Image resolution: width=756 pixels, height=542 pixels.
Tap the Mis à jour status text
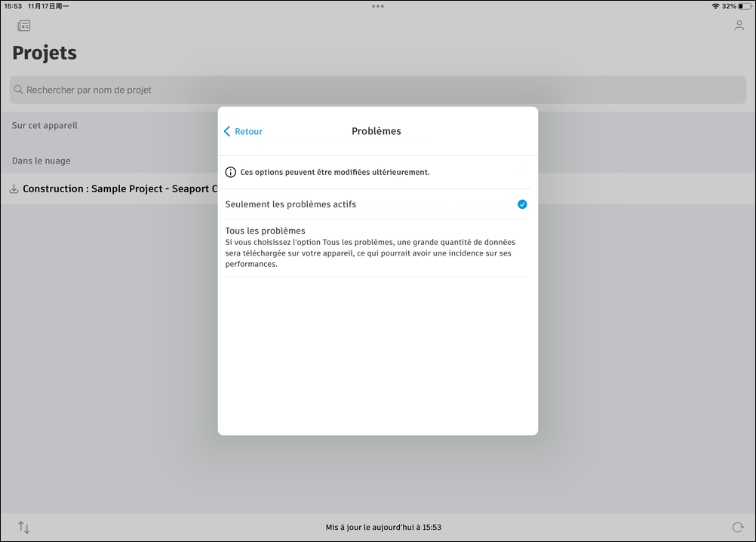click(383, 527)
